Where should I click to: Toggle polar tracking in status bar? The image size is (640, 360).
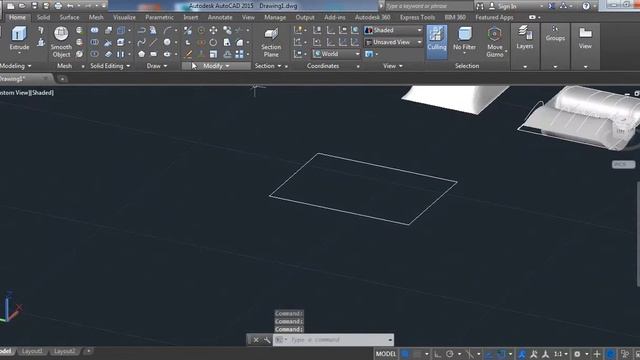tap(450, 354)
